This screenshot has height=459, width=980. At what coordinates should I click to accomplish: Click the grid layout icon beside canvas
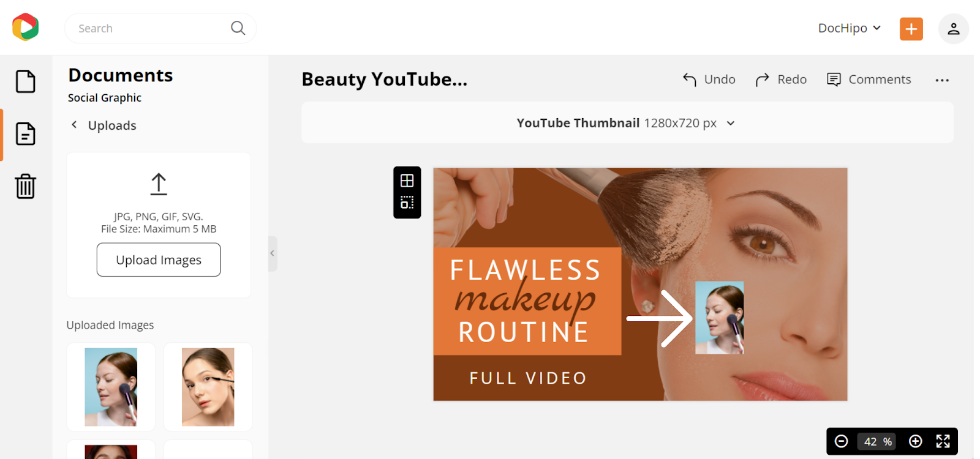point(407,181)
